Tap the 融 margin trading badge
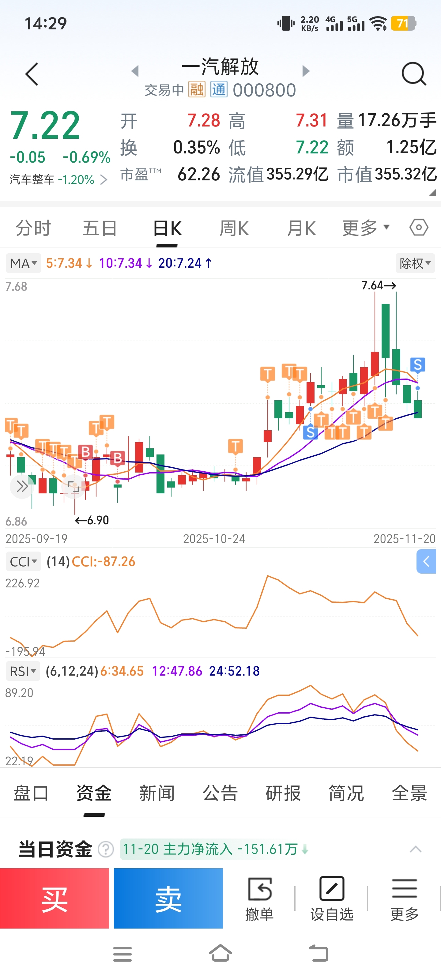The width and height of the screenshot is (441, 980). pyautogui.click(x=197, y=90)
